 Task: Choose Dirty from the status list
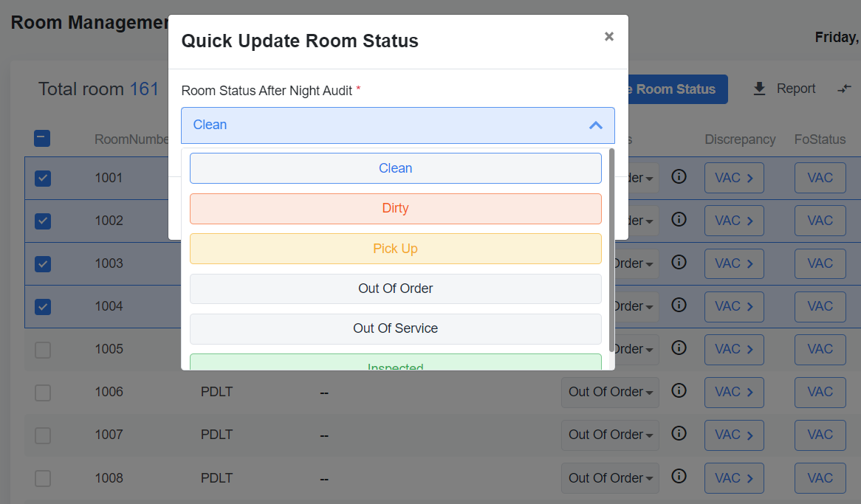coord(395,208)
